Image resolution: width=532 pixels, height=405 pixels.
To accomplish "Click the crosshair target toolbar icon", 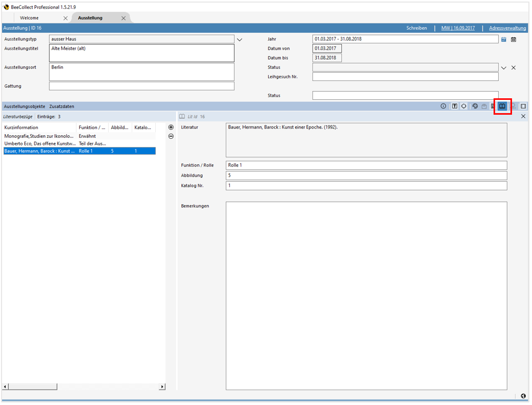I will click(x=464, y=106).
